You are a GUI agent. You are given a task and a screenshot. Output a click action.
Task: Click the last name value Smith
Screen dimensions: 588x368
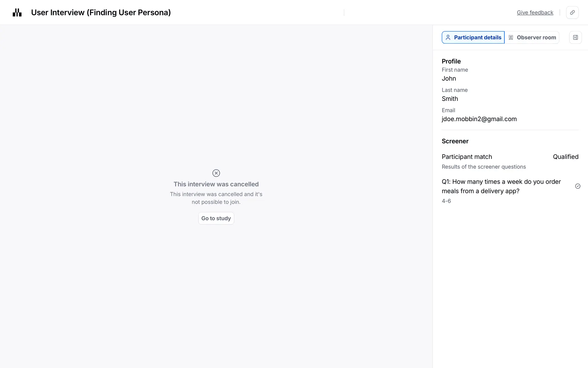[450, 99]
